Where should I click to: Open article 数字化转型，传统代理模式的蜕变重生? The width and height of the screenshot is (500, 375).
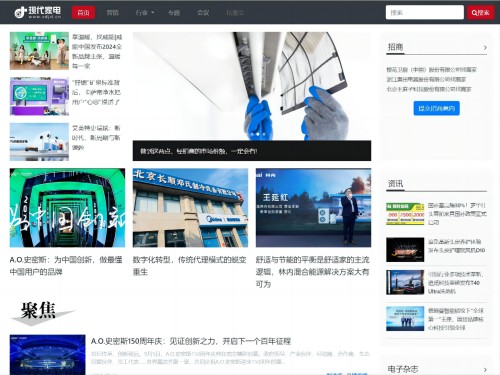(x=189, y=266)
